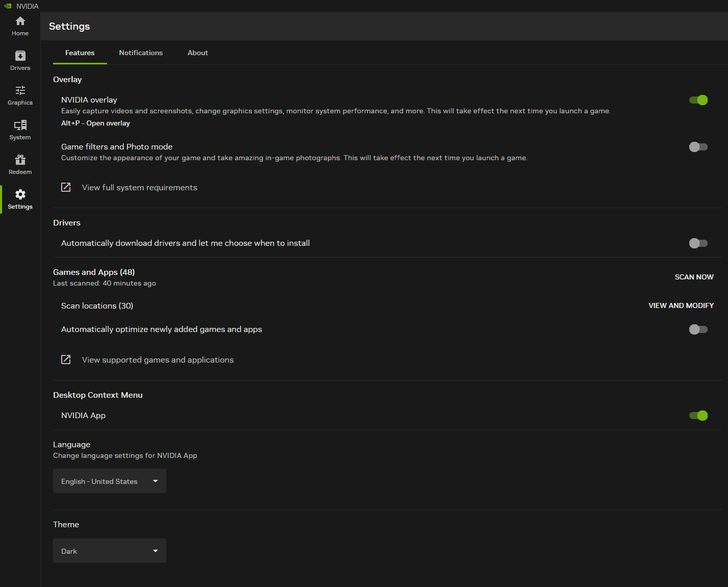The image size is (728, 587).
Task: Click Last scanned: 40 minutes ago text
Action: coord(104,283)
